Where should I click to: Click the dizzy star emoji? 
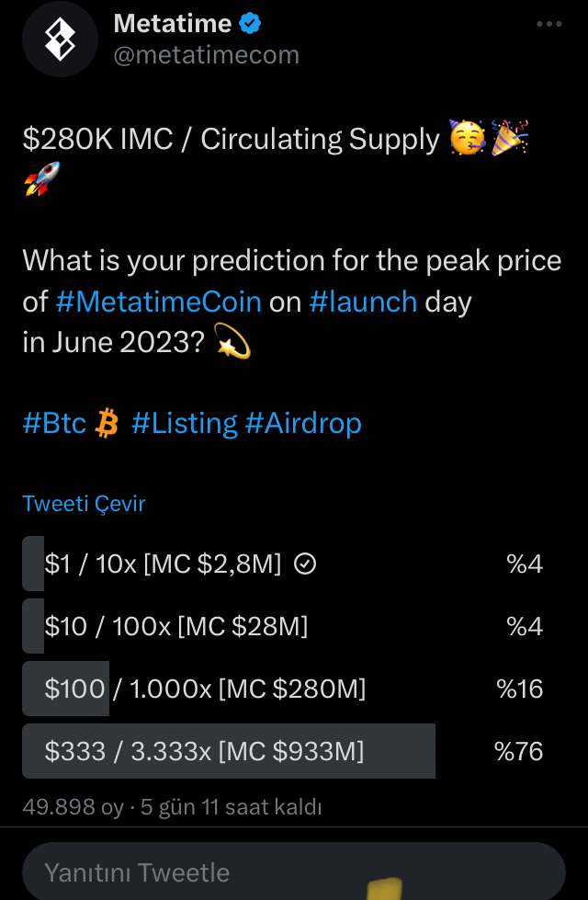[232, 341]
